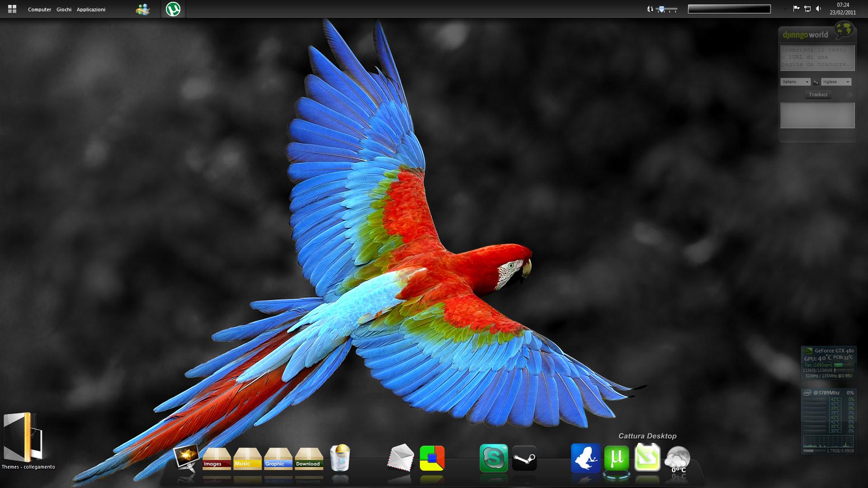
Task: Open the Inglese target language dropdown
Action: click(x=836, y=82)
